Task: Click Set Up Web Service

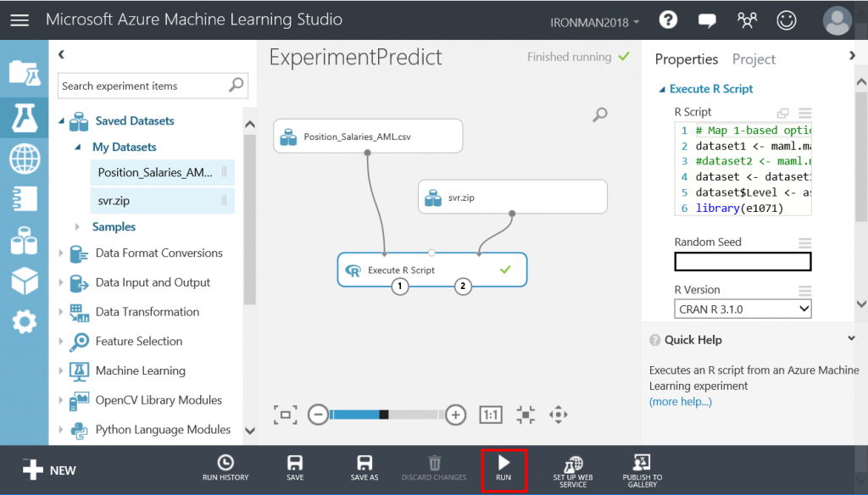Action: (x=573, y=472)
